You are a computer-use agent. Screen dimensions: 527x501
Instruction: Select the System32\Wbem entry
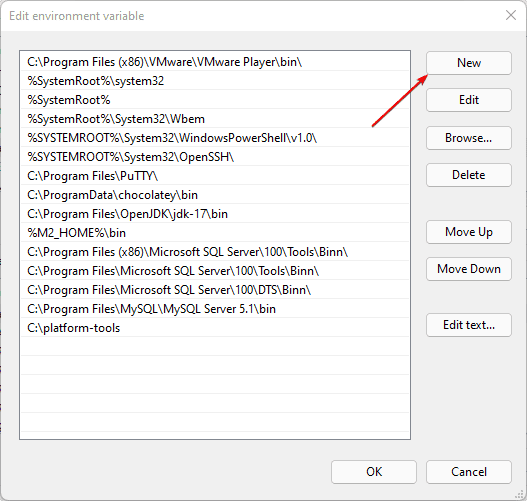pos(215,119)
